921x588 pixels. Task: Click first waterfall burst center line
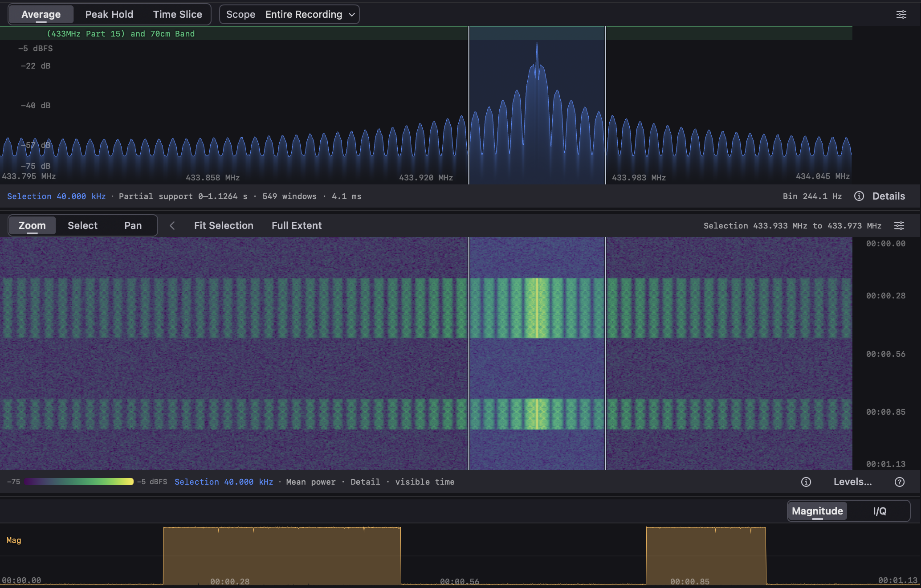point(537,308)
